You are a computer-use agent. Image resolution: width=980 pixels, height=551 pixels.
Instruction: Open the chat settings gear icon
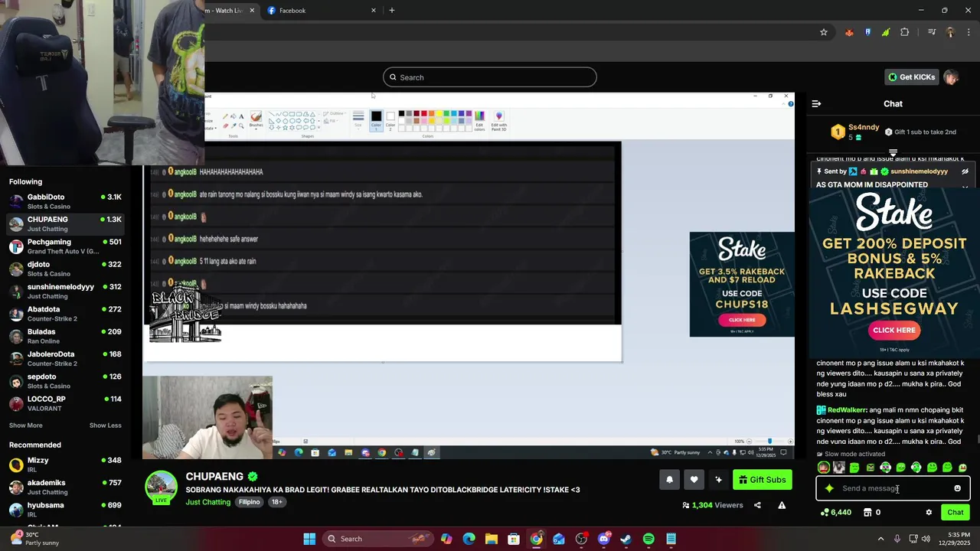pos(929,513)
